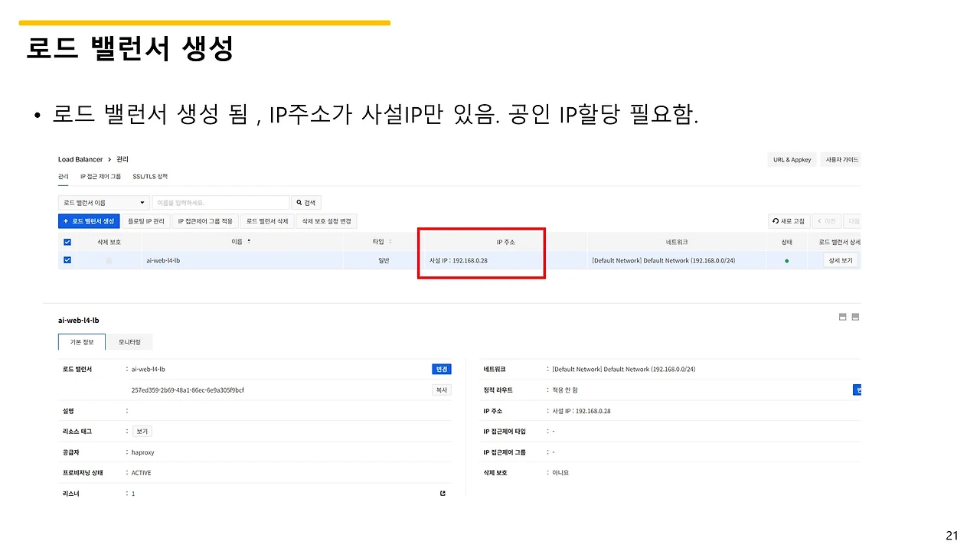980x551 pixels.
Task: Uncheck the ai-web-l4-lb row checkbox
Action: (67, 260)
